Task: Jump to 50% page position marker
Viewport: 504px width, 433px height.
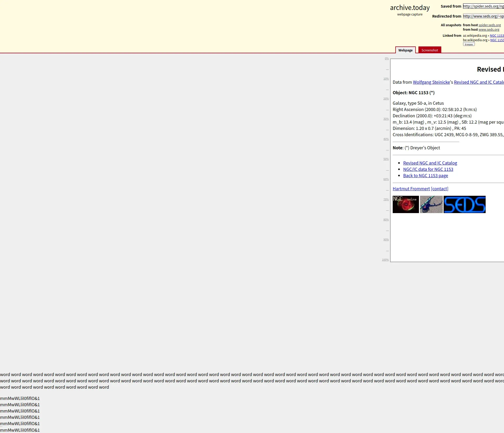Action: coord(386,159)
